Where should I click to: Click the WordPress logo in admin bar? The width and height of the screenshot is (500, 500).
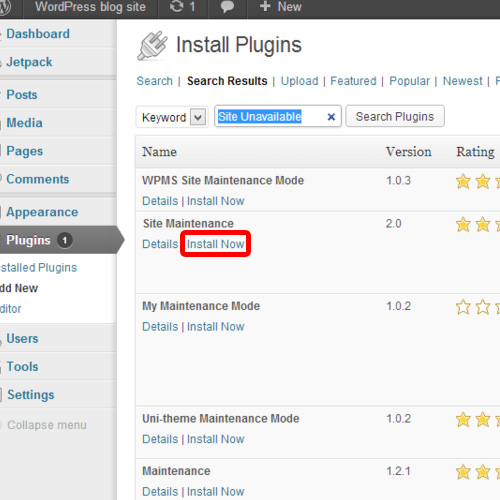(5, 7)
